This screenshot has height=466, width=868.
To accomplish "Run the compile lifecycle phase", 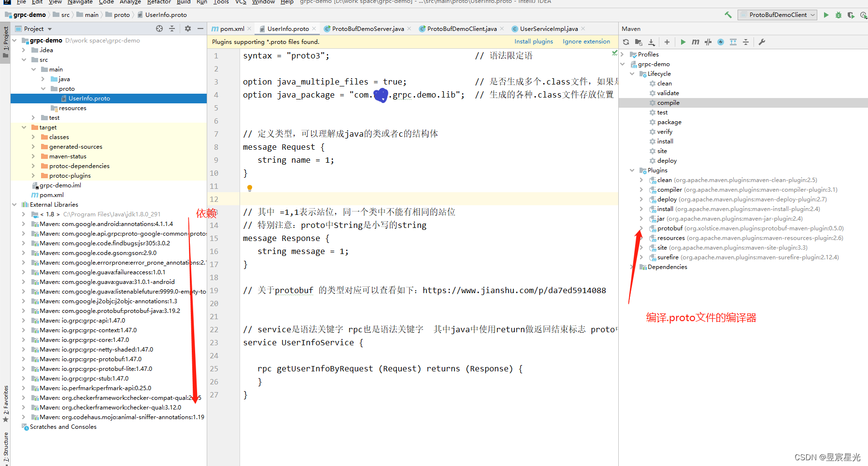I will pos(669,102).
